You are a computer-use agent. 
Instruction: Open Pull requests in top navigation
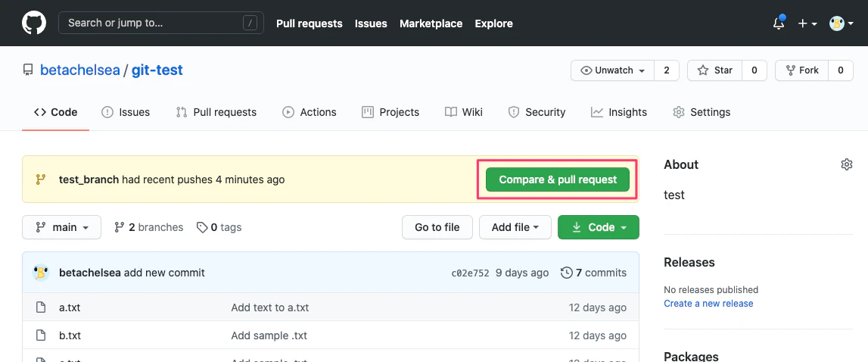310,23
